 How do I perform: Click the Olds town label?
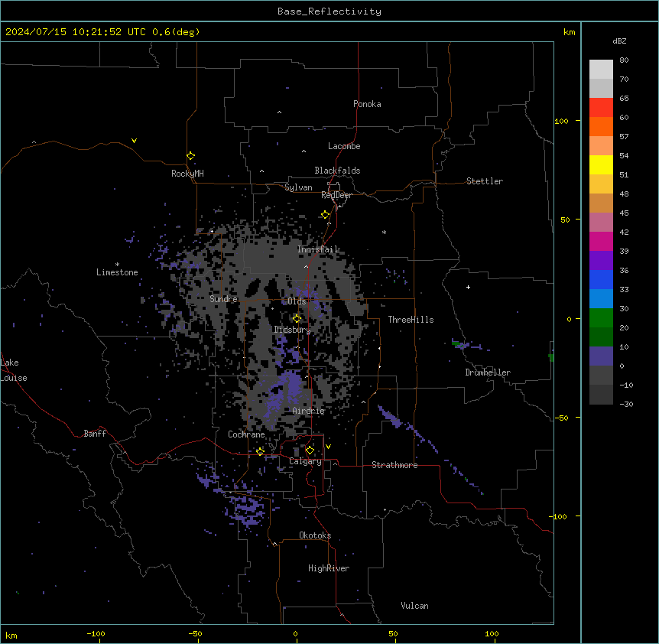tap(297, 301)
